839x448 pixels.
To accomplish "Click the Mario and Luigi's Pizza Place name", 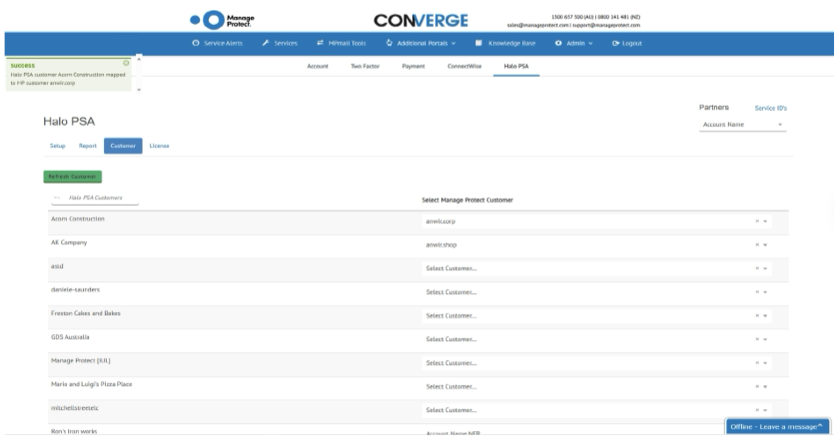I will click(x=91, y=384).
